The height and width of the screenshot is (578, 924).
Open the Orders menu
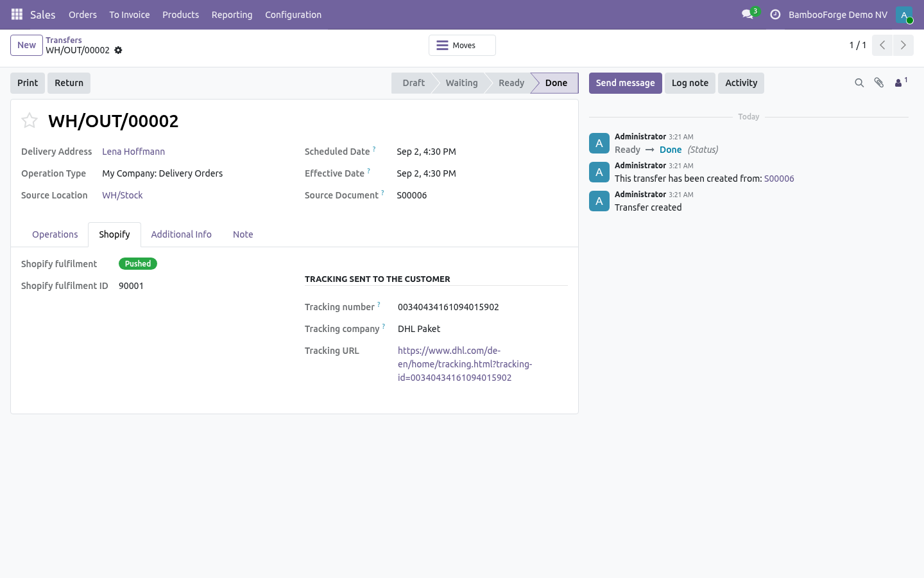click(x=83, y=15)
